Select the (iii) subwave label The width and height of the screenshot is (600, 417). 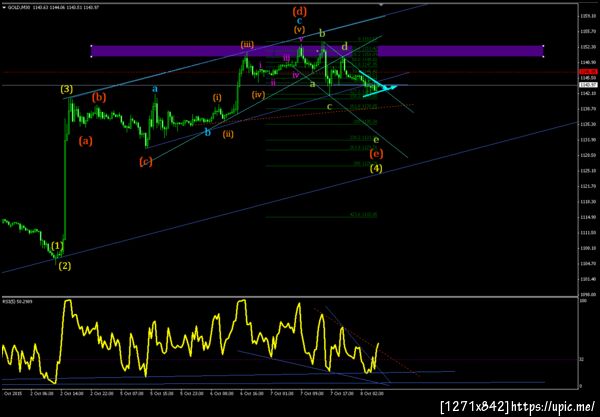click(x=247, y=44)
